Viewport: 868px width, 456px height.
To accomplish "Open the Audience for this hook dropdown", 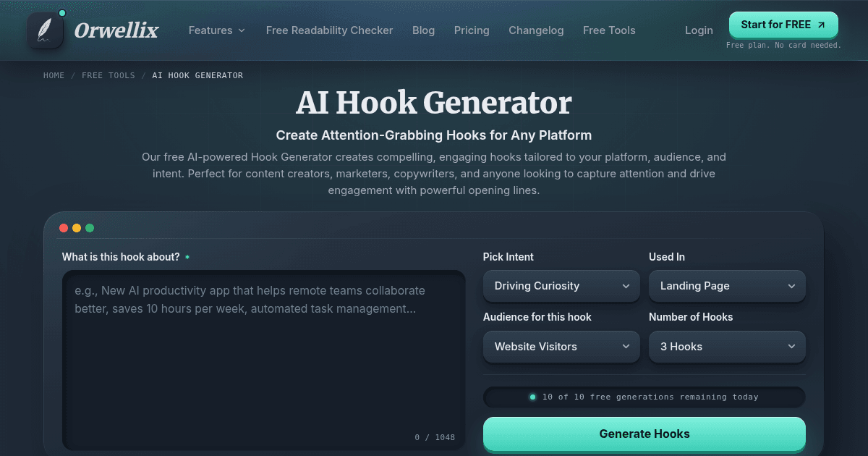I will pyautogui.click(x=561, y=347).
